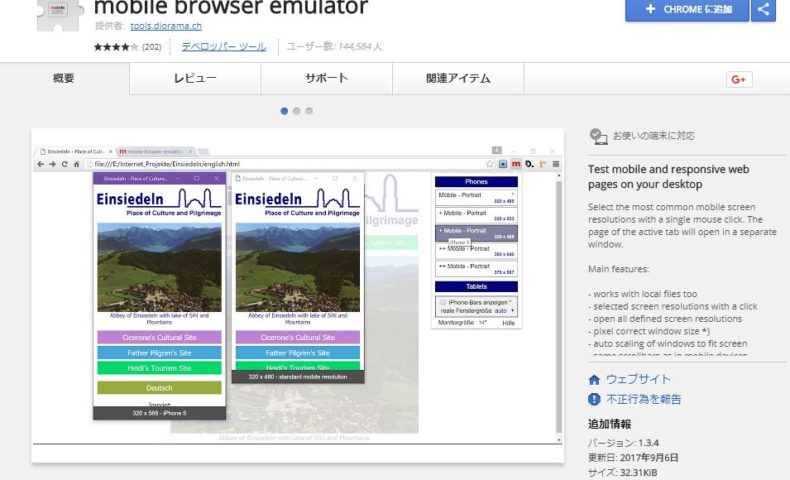Viewport: 790px width, 480px height.
Task: Toggle the iPhone-Bars anzeigen checkbox
Action: pos(443,302)
